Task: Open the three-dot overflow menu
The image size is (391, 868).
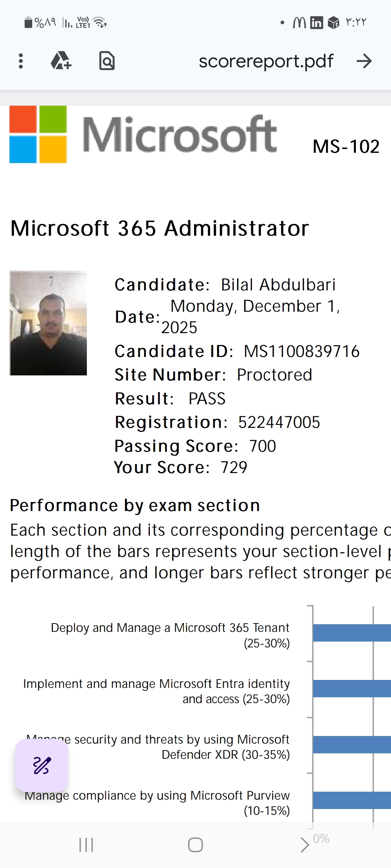Action: (21, 61)
